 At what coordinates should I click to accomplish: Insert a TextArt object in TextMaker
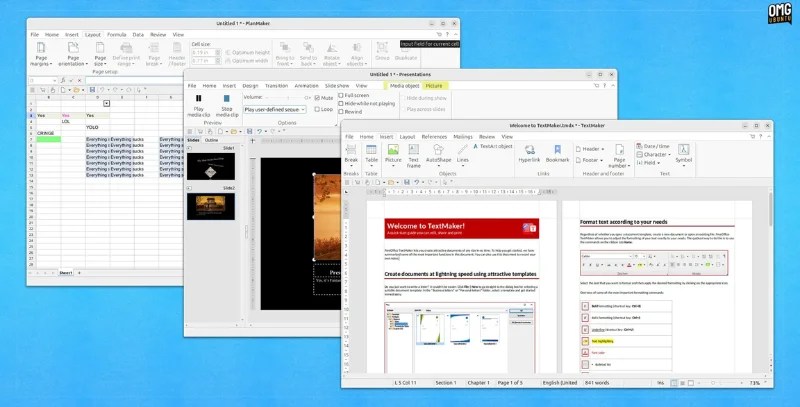point(492,146)
